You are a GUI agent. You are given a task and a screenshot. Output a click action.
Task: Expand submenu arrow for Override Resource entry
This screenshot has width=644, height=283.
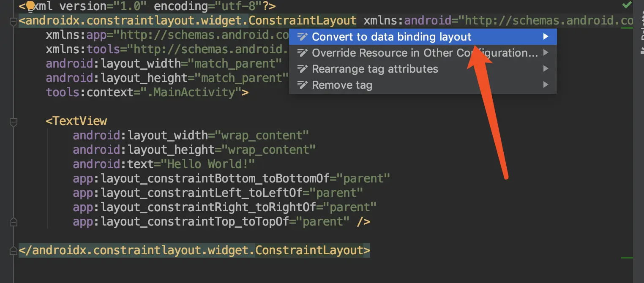[x=546, y=53]
